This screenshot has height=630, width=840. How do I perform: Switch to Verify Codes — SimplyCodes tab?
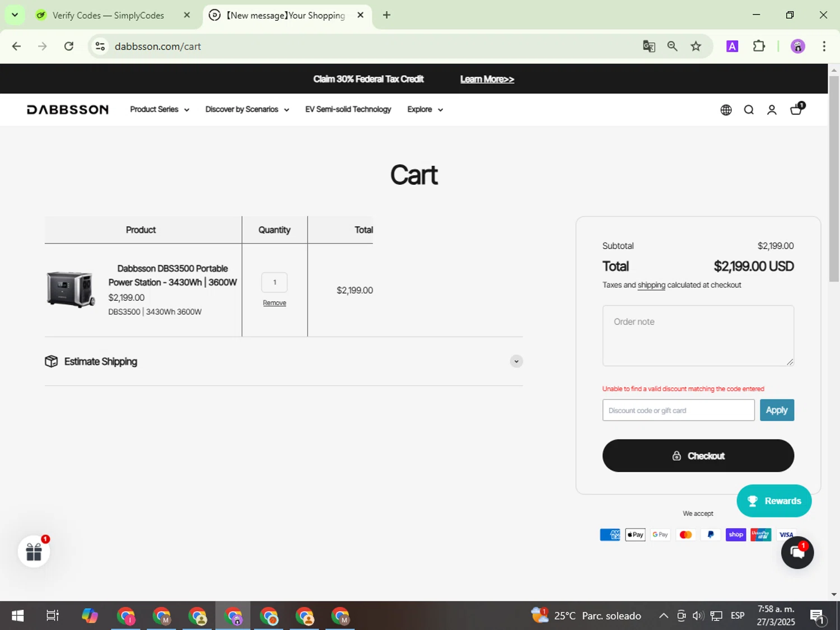click(x=108, y=15)
